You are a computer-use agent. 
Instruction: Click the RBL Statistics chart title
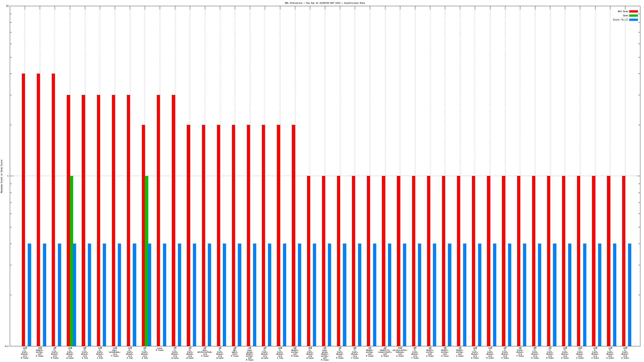(325, 3)
